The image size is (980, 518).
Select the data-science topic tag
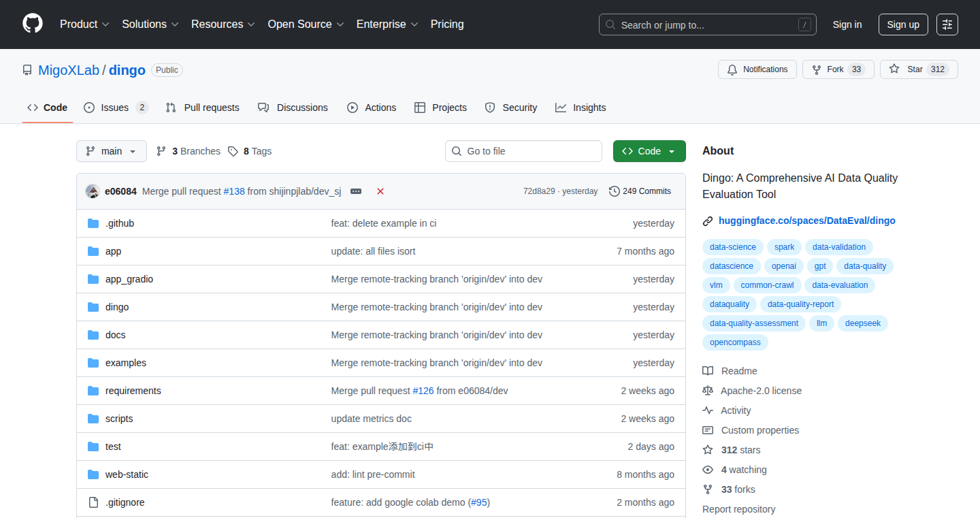coord(733,247)
